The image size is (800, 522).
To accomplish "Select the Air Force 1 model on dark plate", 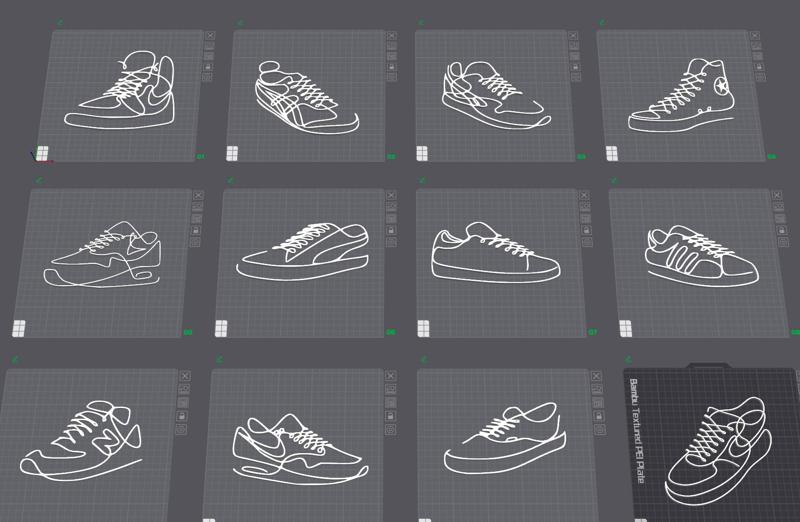I will click(x=718, y=452).
